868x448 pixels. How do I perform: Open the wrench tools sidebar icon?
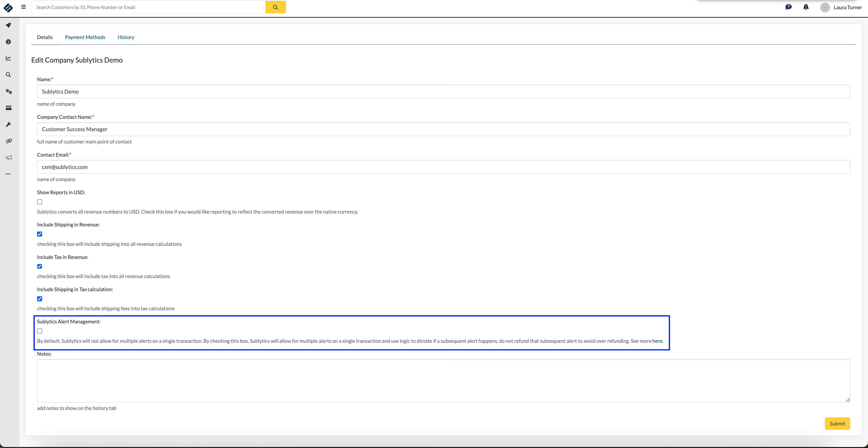[x=8, y=124]
